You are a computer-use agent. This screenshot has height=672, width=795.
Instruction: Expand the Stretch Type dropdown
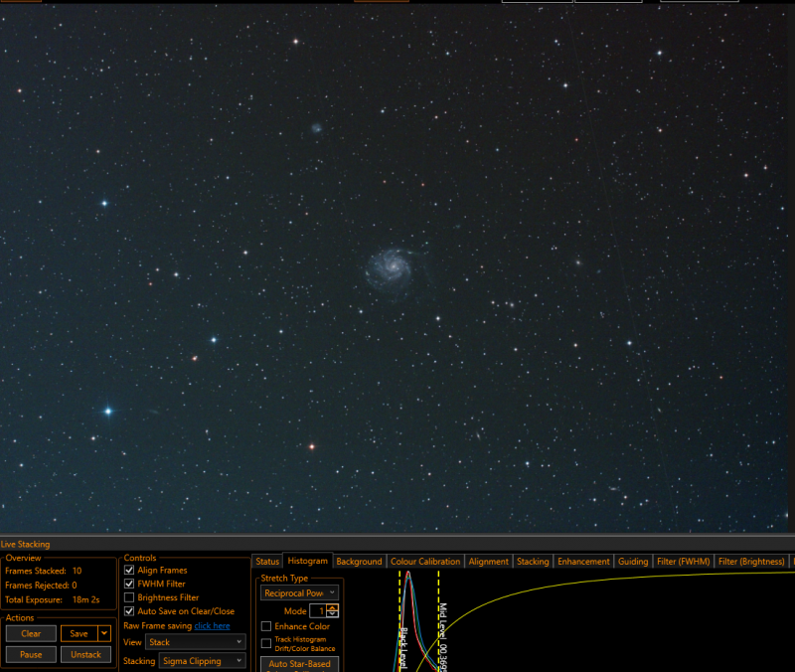tap(299, 592)
